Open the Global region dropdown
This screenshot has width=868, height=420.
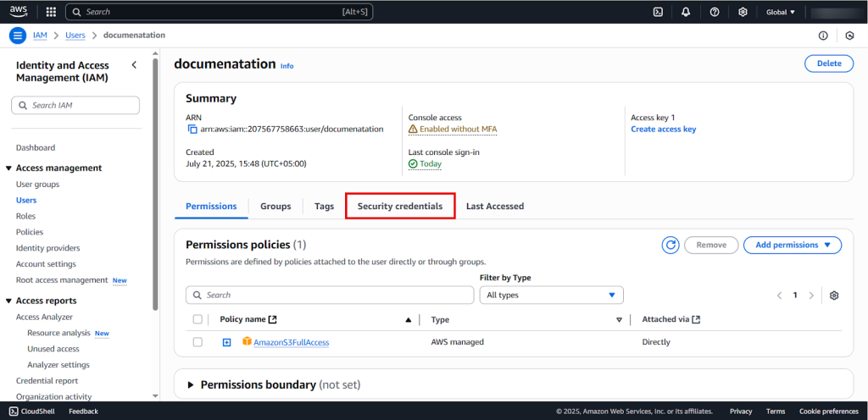click(781, 12)
